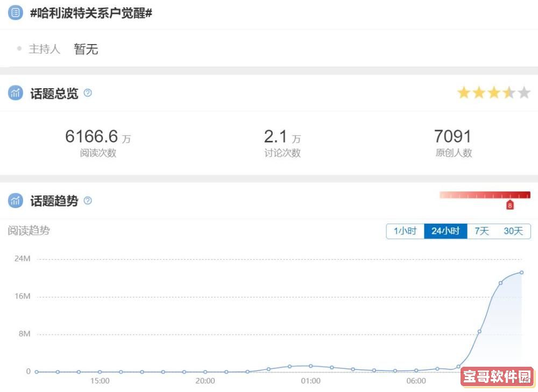
Task: Click the fifth grey rating star
Action: click(x=524, y=92)
